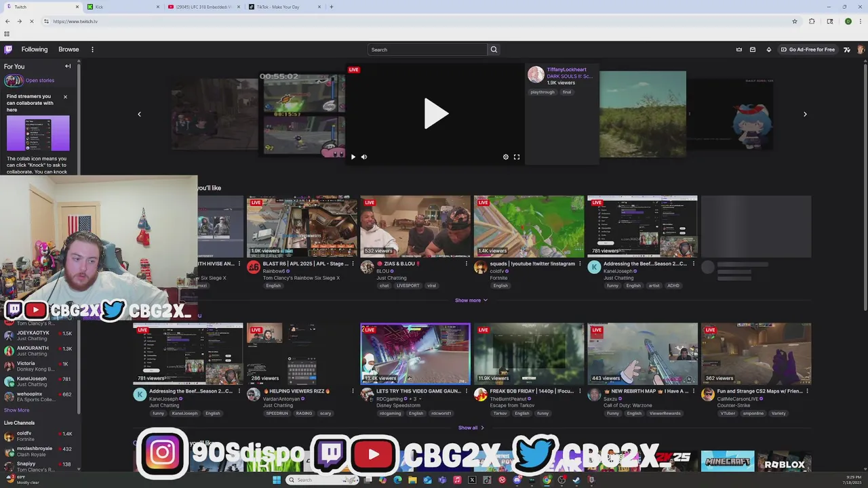
Task: Click Open stories link
Action: [40, 80]
